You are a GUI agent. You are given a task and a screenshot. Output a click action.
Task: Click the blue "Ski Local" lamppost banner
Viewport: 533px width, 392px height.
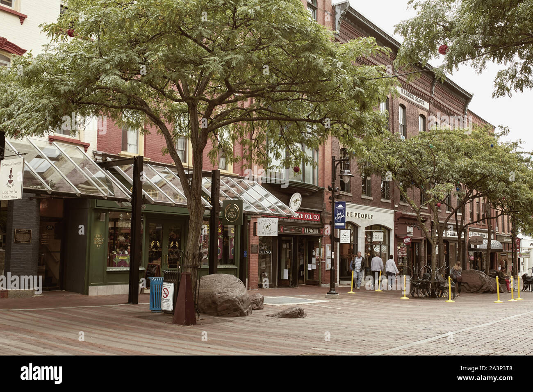339,215
